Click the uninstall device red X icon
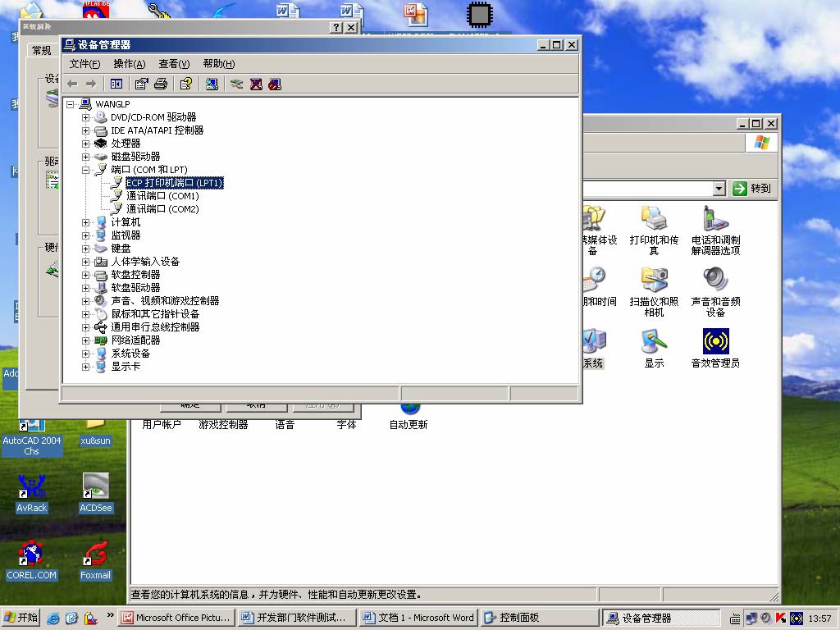 click(256, 84)
